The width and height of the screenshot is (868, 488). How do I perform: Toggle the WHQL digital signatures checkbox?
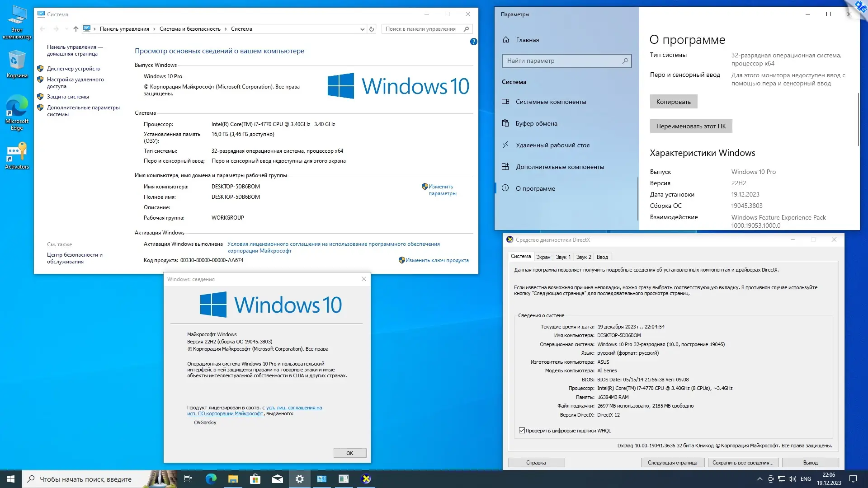tap(522, 431)
